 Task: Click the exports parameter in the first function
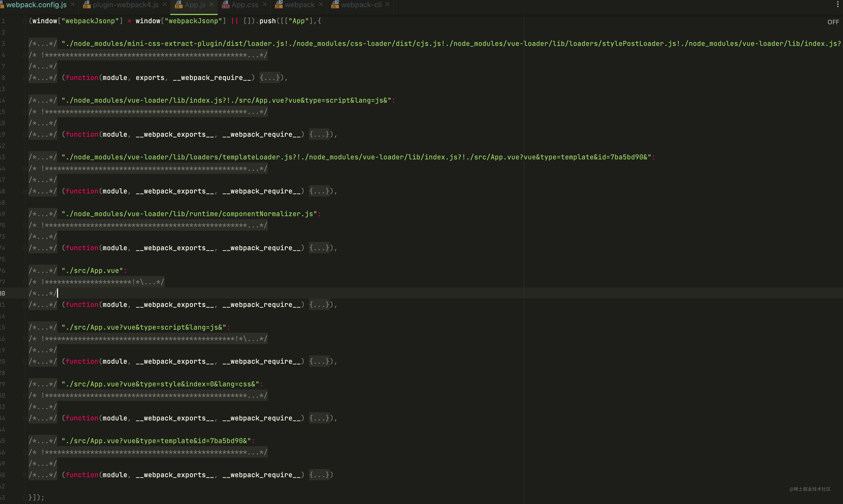150,78
